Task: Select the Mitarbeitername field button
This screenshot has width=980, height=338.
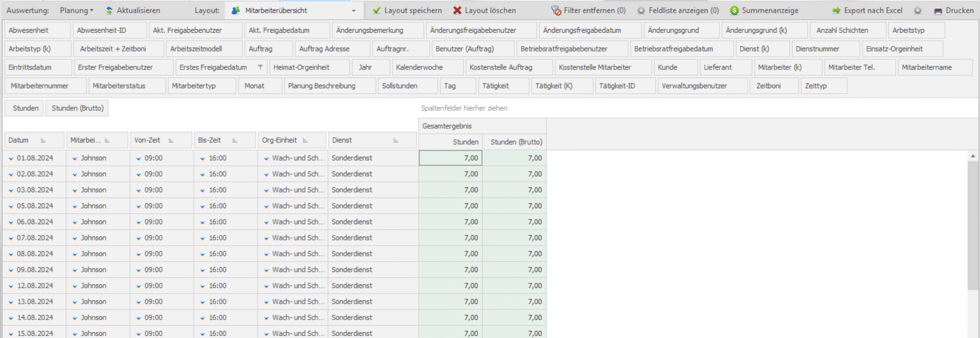Action: [935, 67]
